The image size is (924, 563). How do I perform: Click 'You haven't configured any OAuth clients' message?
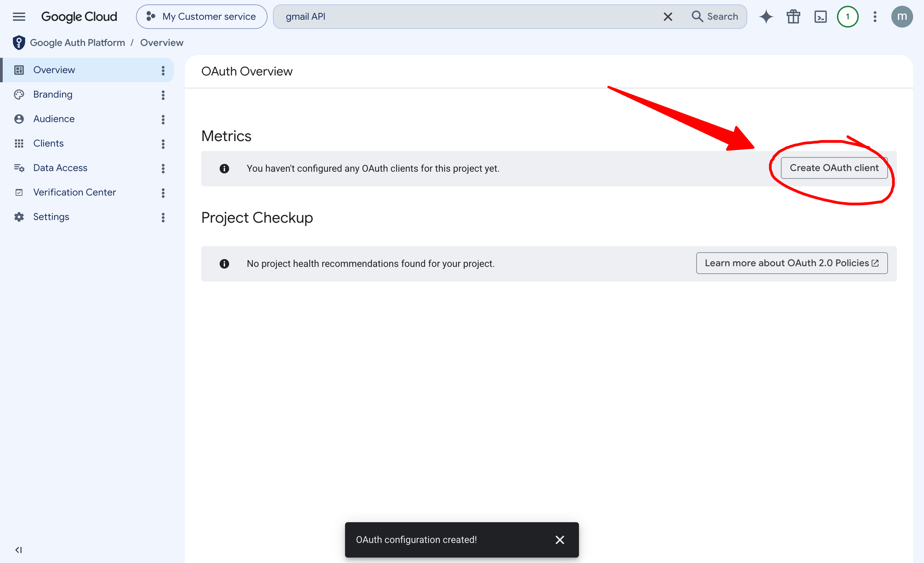(373, 168)
